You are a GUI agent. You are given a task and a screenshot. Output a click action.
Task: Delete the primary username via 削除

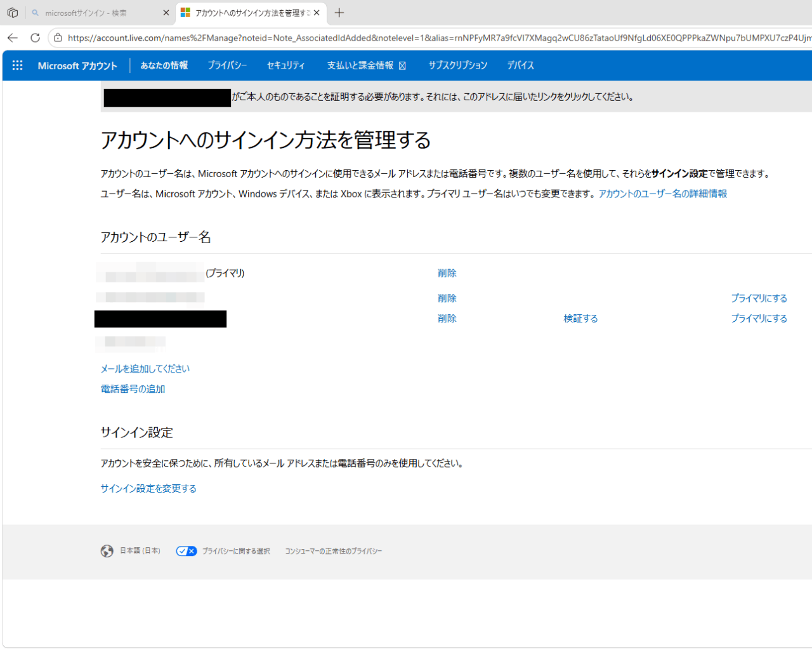click(447, 273)
